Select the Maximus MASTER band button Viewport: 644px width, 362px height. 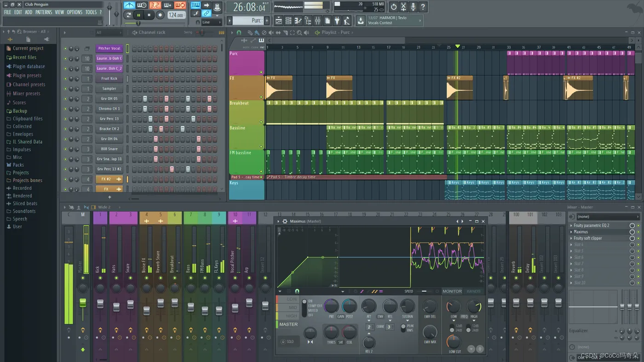pos(288,324)
